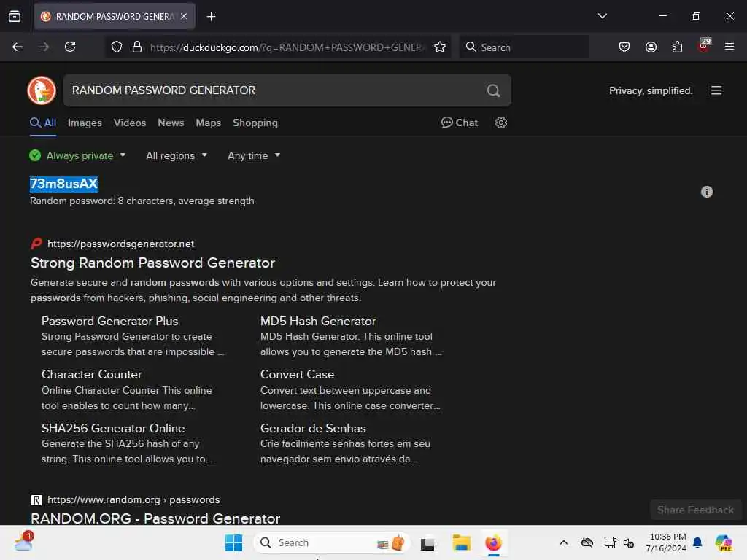Select the All results tab
This screenshot has width=747, height=560.
(43, 122)
